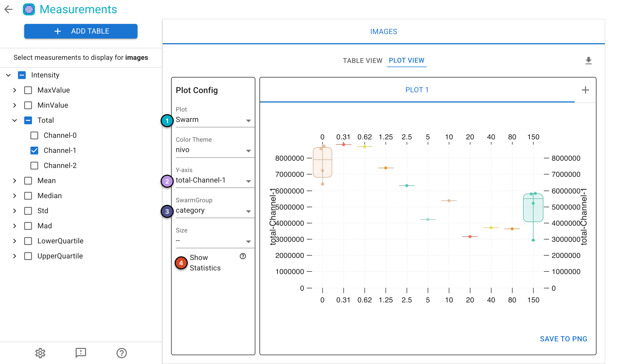Viewport: 624px width, 364px height.
Task: Check the MaxValue checkbox
Action: (x=28, y=90)
